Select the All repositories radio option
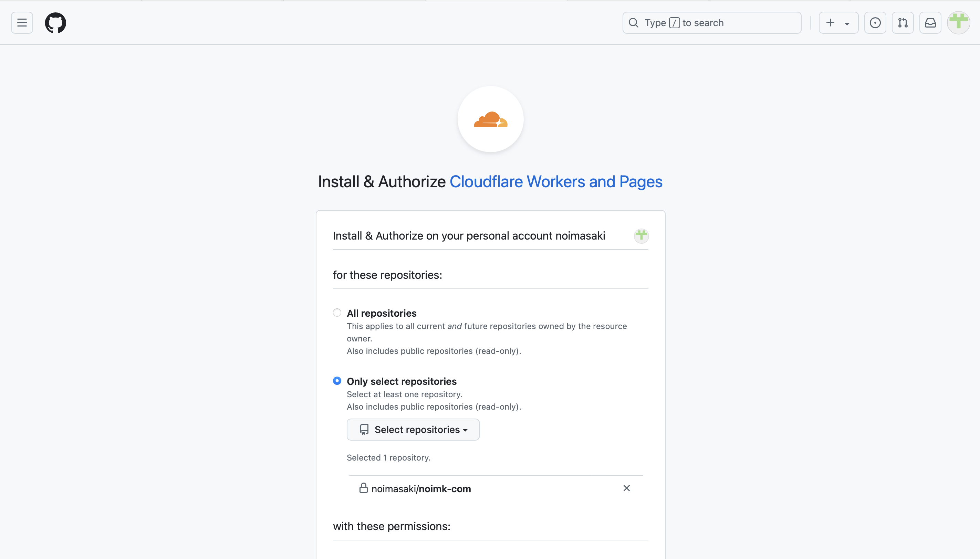980x559 pixels. [337, 313]
